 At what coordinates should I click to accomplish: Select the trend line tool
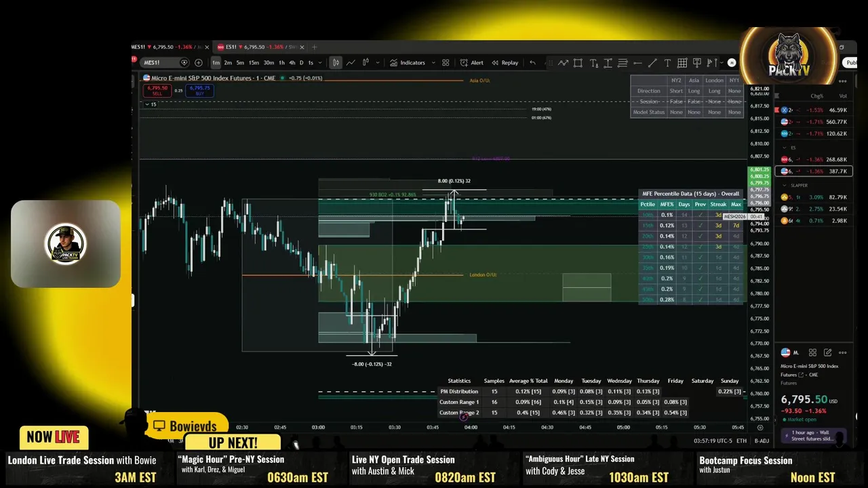click(x=652, y=62)
